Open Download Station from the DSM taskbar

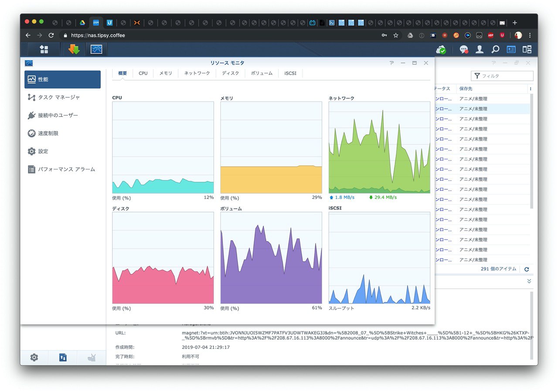[x=74, y=49]
